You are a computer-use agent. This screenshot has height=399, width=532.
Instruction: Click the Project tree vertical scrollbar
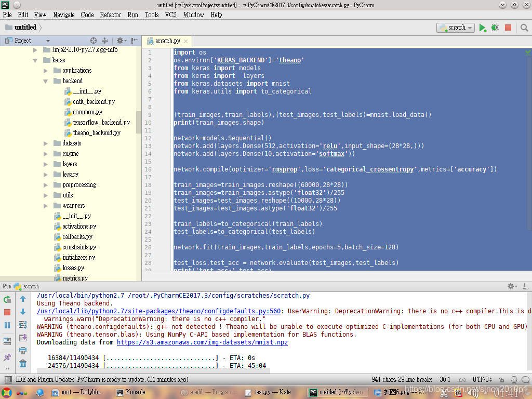(138, 123)
